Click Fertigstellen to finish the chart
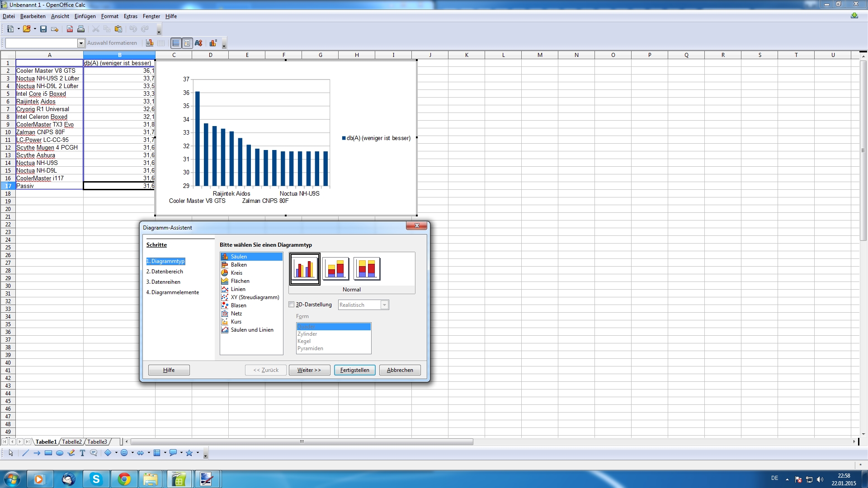The height and width of the screenshot is (488, 868). coord(354,370)
